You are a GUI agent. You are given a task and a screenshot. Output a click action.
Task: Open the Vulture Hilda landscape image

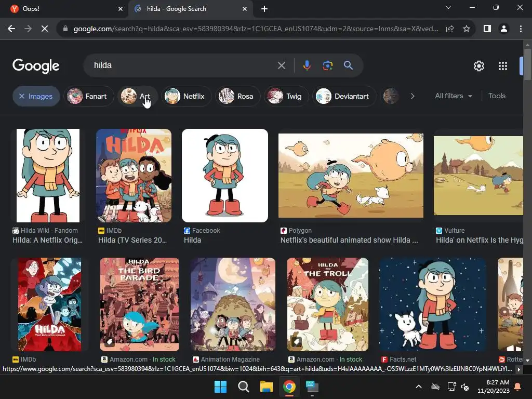(478, 176)
